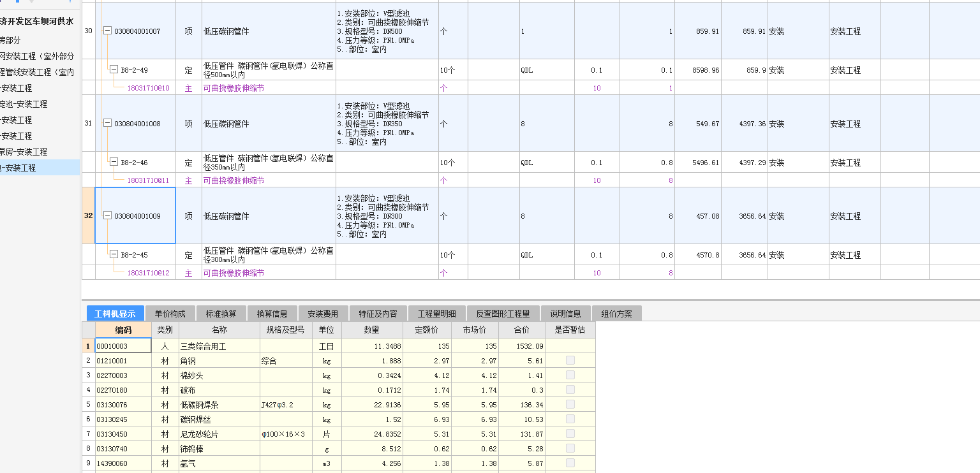Collapse the B8-2-49 quota row

[x=114, y=69]
